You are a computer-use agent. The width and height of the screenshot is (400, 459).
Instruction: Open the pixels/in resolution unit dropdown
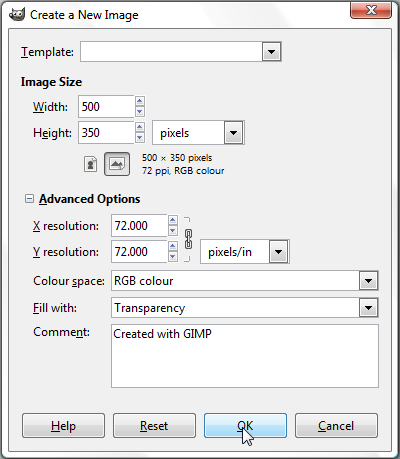(278, 252)
